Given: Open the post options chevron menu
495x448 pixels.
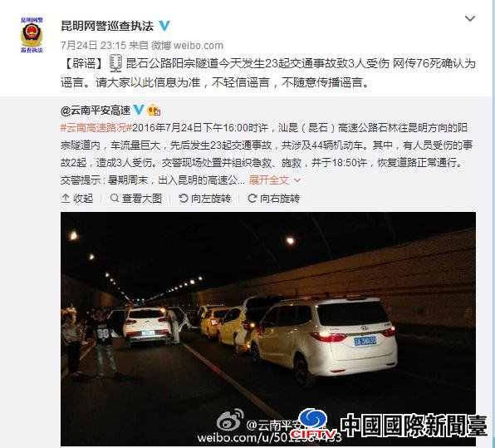Looking at the screenshot, I should (470, 18).
